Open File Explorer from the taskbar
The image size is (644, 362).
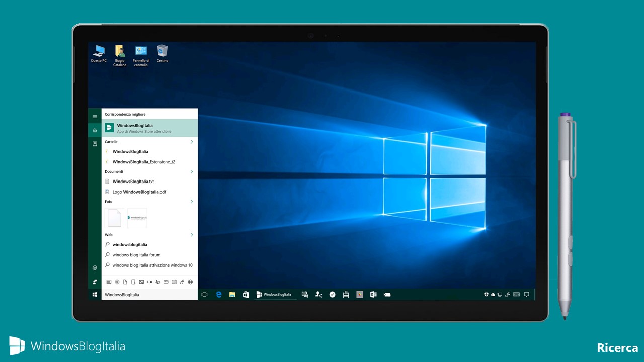(232, 295)
